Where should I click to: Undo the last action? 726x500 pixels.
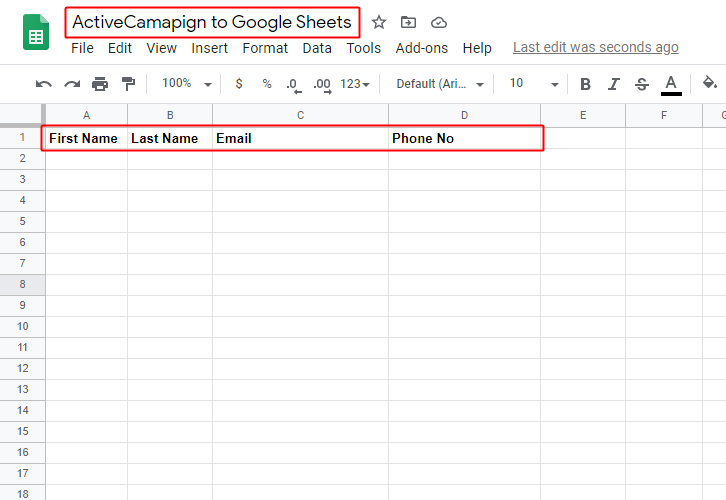pyautogui.click(x=44, y=84)
